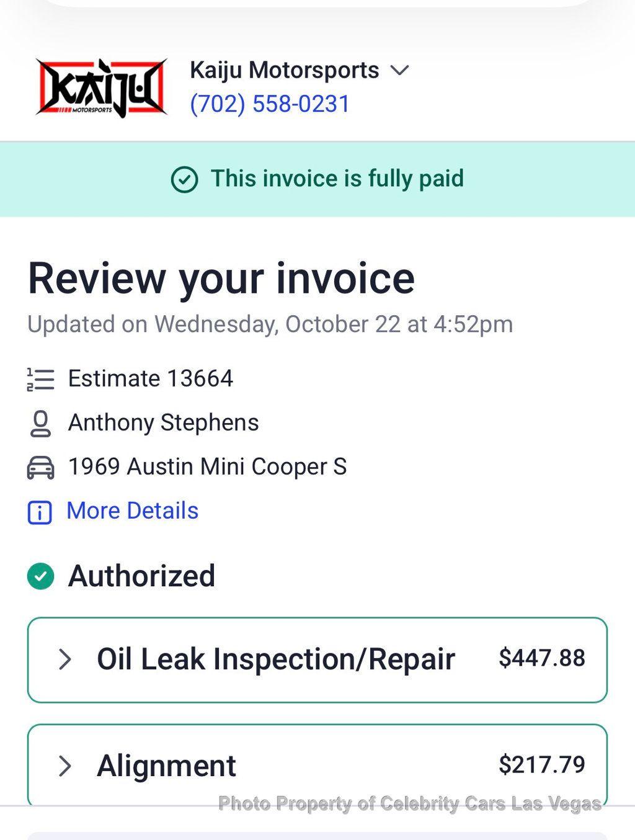Click the More Details info icon

(x=40, y=512)
